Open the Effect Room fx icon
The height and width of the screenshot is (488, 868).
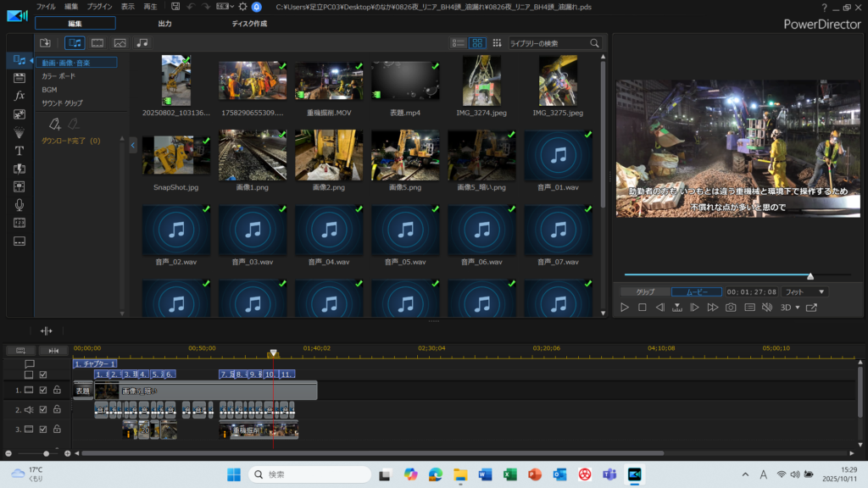(19, 96)
